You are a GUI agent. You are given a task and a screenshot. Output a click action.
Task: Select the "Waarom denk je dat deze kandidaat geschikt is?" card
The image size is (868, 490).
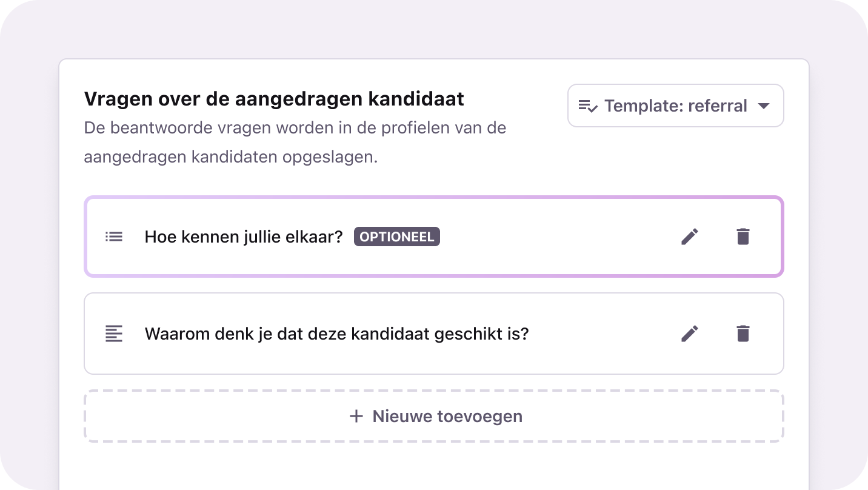pos(434,334)
